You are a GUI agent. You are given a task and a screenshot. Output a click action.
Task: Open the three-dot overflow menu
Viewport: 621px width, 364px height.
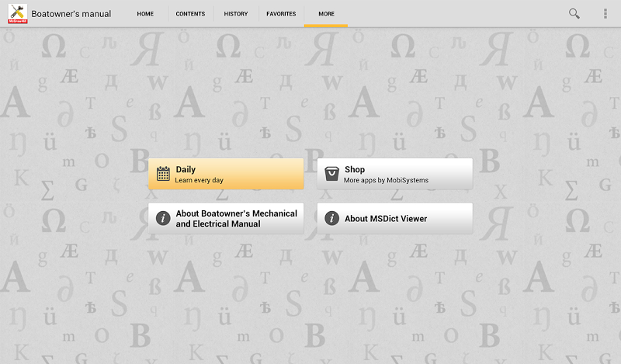coord(605,14)
